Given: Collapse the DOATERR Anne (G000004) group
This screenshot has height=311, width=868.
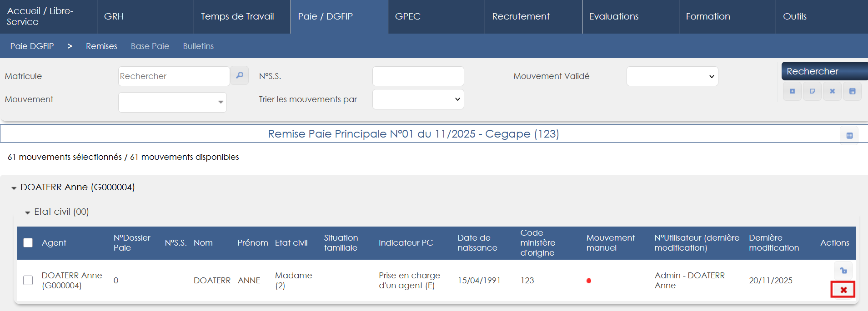Looking at the screenshot, I should pos(14,188).
